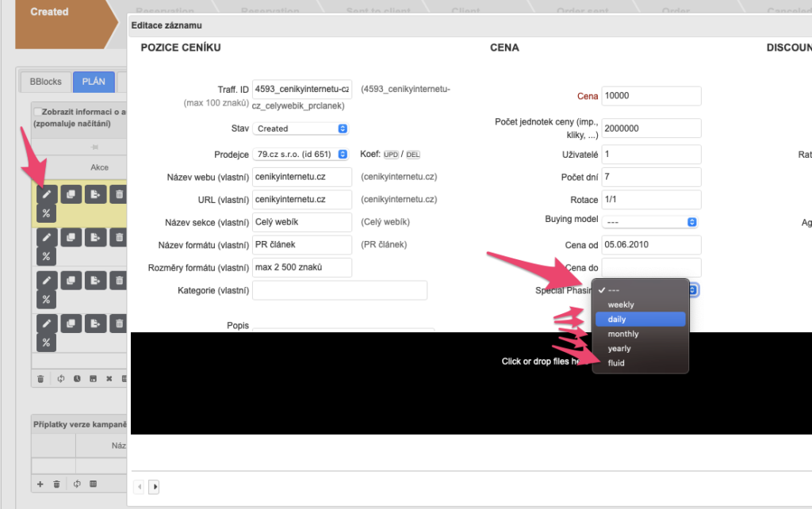Click the percent discount icon in the highlighted row
The image size is (812, 509).
click(47, 212)
